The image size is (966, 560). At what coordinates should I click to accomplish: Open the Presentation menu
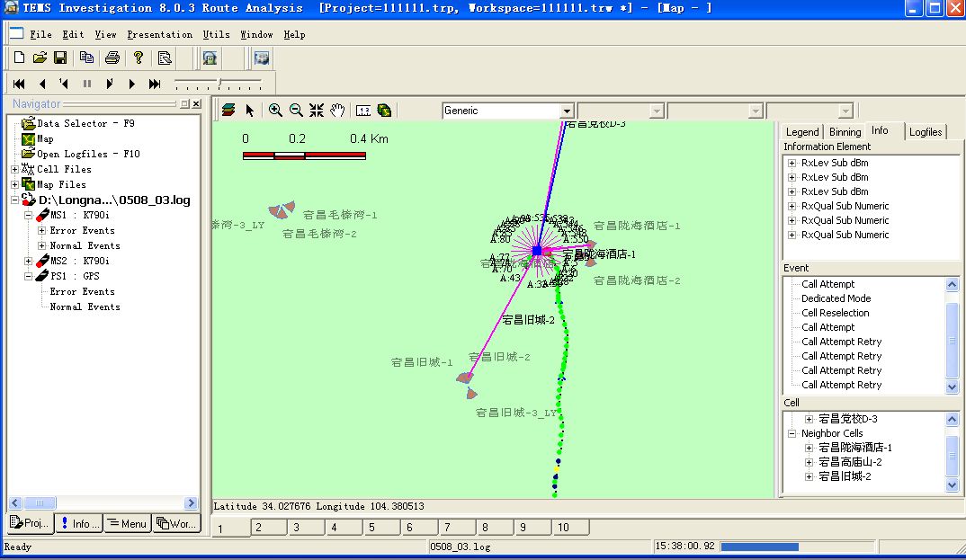(x=159, y=34)
